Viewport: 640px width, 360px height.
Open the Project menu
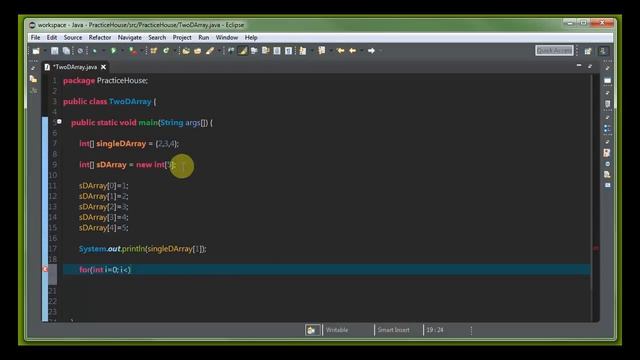coord(182,38)
